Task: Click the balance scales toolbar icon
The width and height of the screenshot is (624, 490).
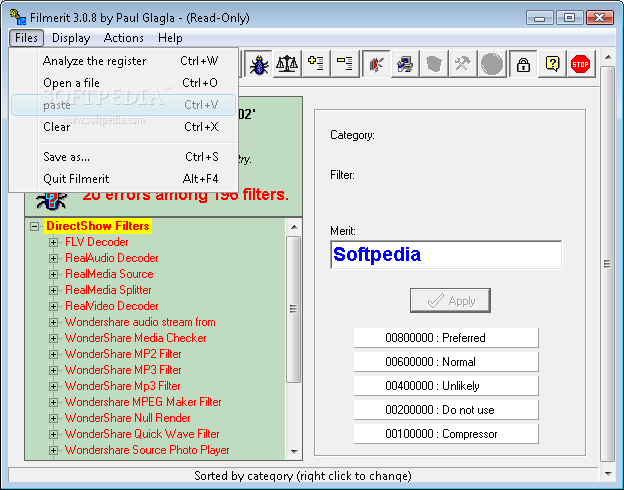Action: click(x=287, y=64)
